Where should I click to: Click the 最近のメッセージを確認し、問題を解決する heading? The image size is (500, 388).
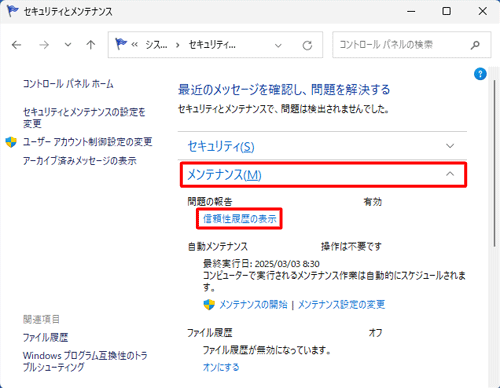click(284, 90)
